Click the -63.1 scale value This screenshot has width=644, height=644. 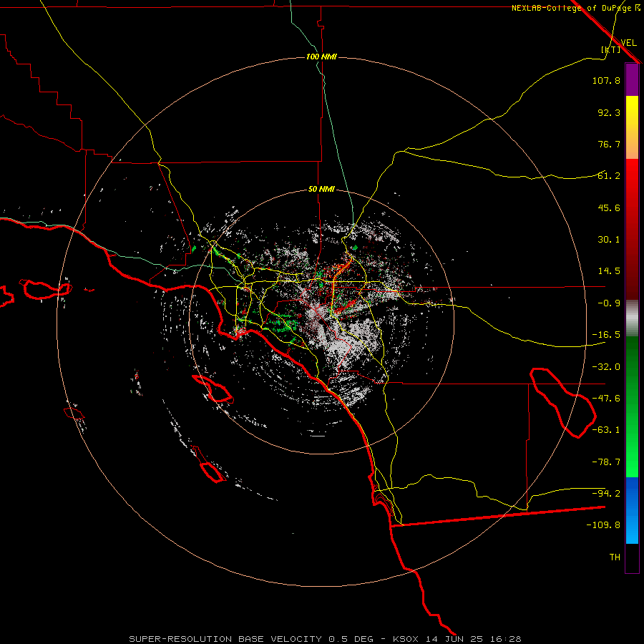coord(606,430)
